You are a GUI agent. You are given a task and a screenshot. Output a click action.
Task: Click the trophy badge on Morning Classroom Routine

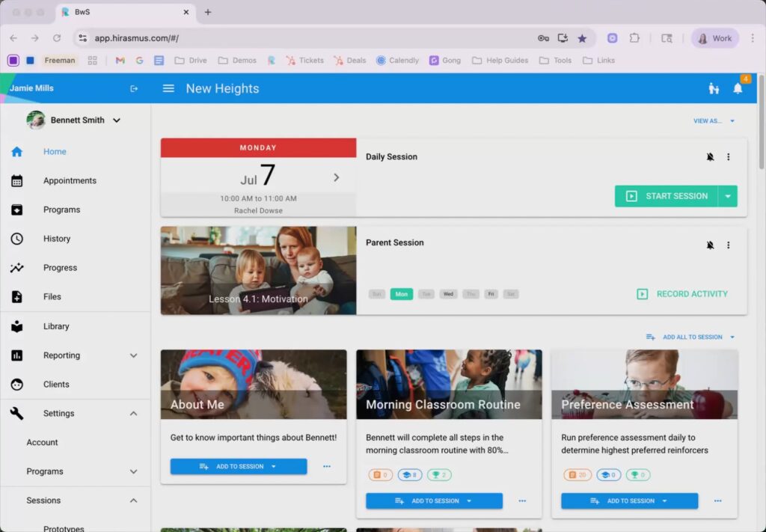439,474
